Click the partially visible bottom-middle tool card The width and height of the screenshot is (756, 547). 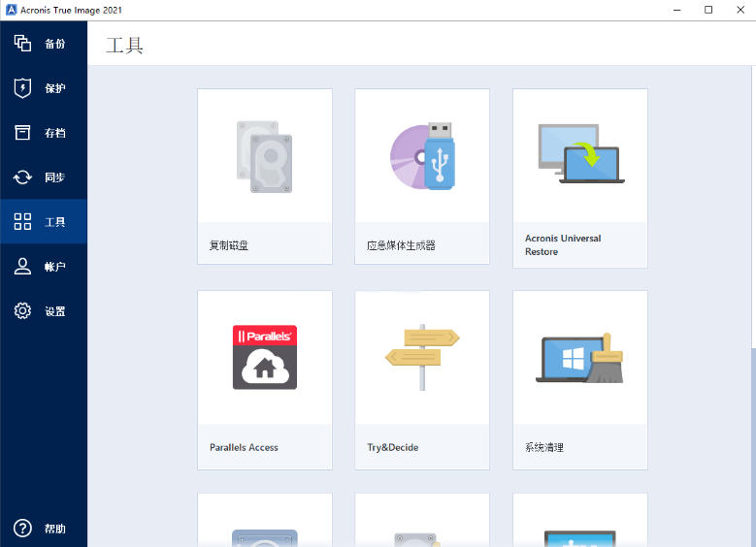point(422,520)
